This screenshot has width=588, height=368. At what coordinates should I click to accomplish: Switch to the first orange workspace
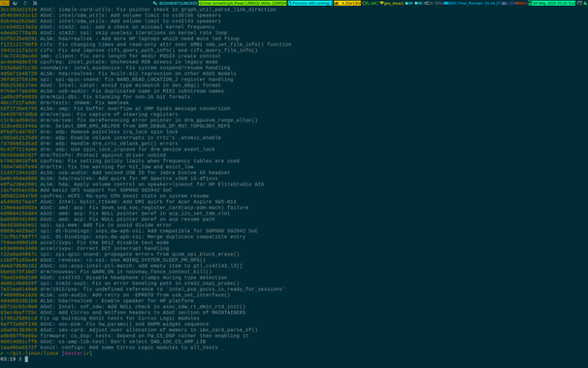point(5,3)
